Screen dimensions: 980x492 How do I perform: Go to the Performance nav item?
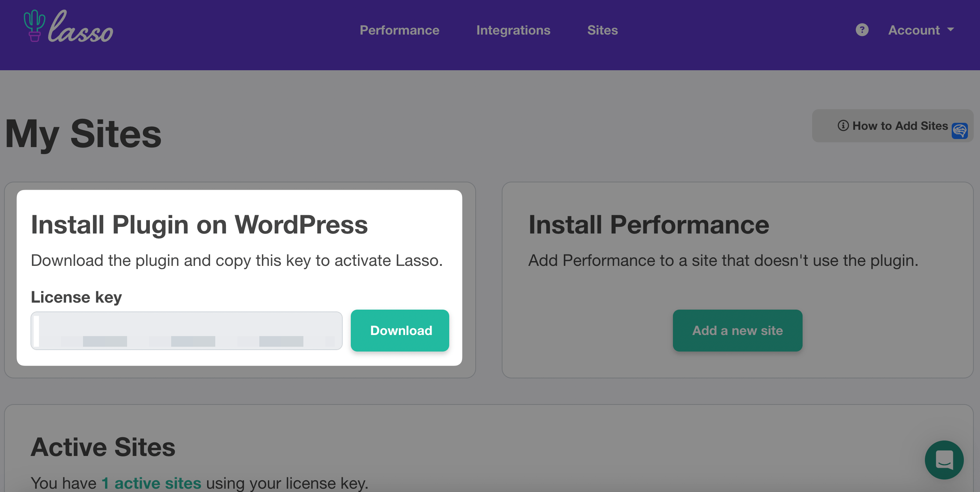coord(400,30)
